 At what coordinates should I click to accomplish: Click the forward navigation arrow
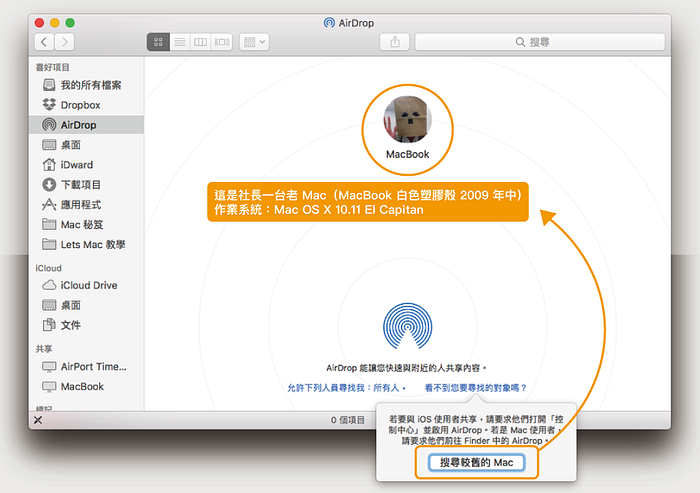click(65, 42)
